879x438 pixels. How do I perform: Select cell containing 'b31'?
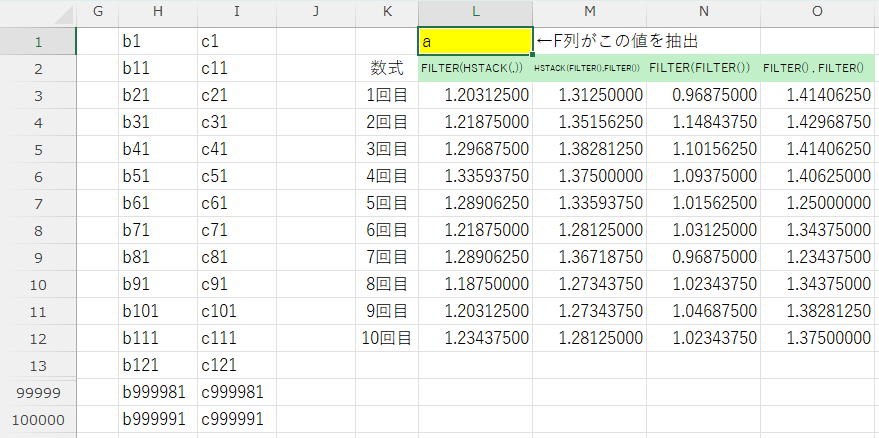tap(158, 122)
